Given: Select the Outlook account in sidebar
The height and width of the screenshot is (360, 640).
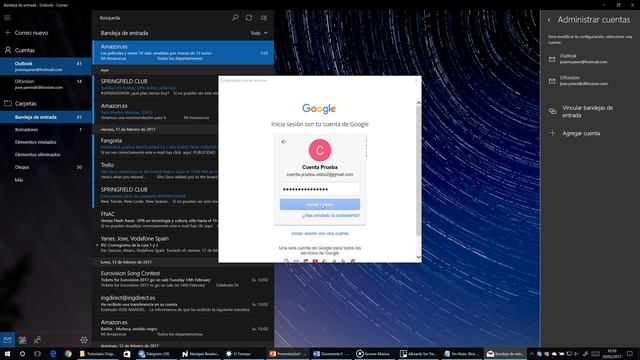Looking at the screenshot, I should pos(46,66).
